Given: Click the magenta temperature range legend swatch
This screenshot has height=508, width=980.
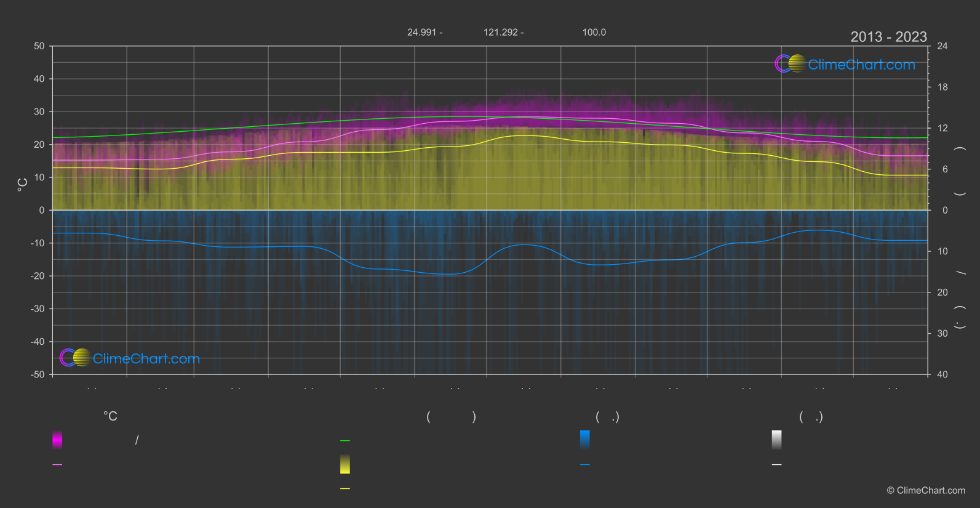Looking at the screenshot, I should 57,440.
